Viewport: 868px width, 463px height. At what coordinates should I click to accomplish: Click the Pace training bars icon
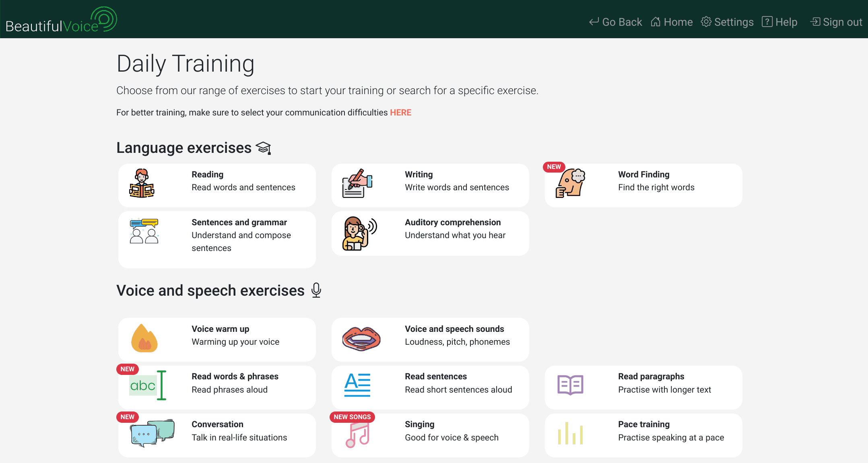click(x=570, y=434)
